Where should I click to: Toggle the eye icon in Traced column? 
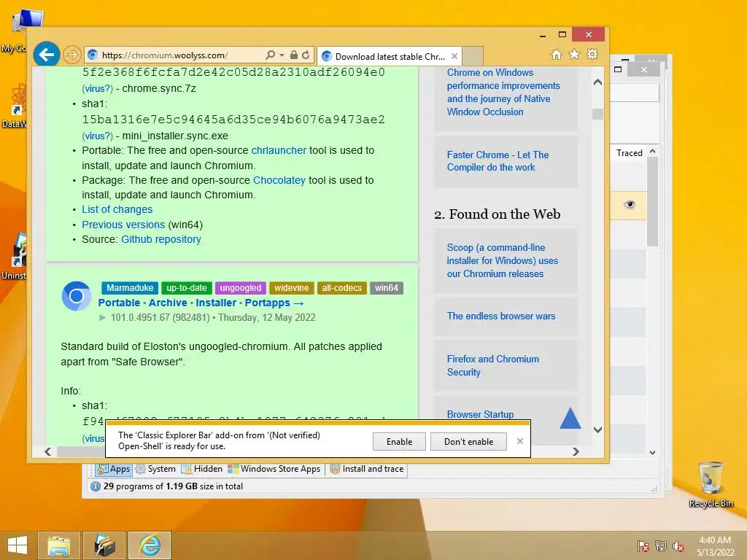pyautogui.click(x=630, y=205)
